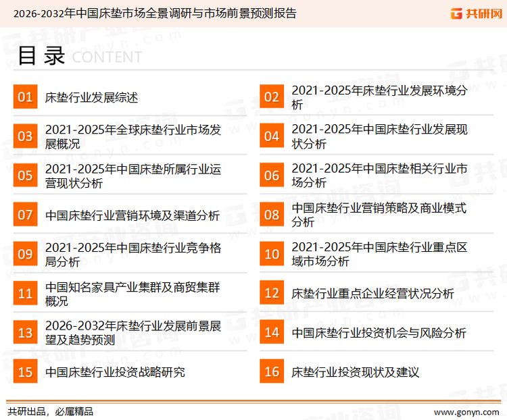Select chapter title 2021-2025年中国床垫行业竞争格局分析

(x=133, y=255)
